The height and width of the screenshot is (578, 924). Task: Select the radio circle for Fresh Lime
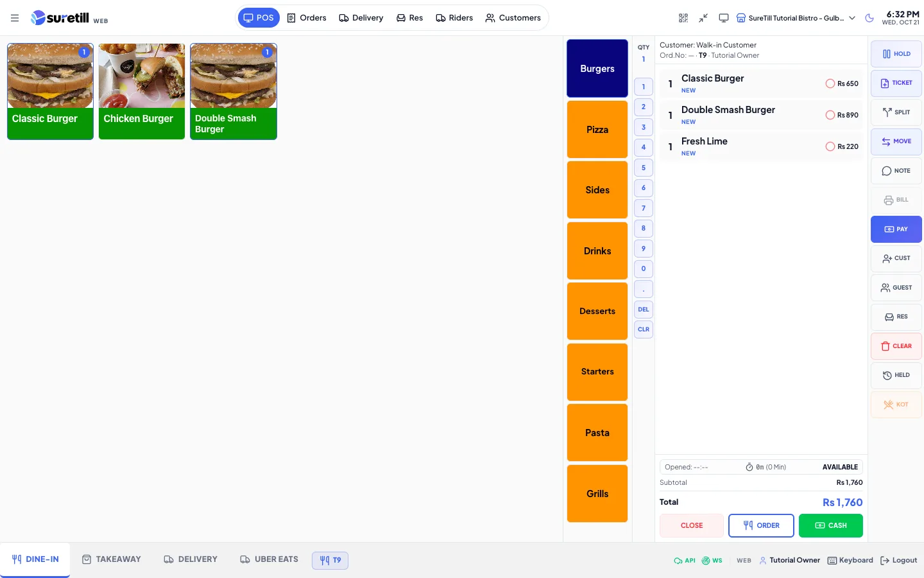[x=830, y=146]
